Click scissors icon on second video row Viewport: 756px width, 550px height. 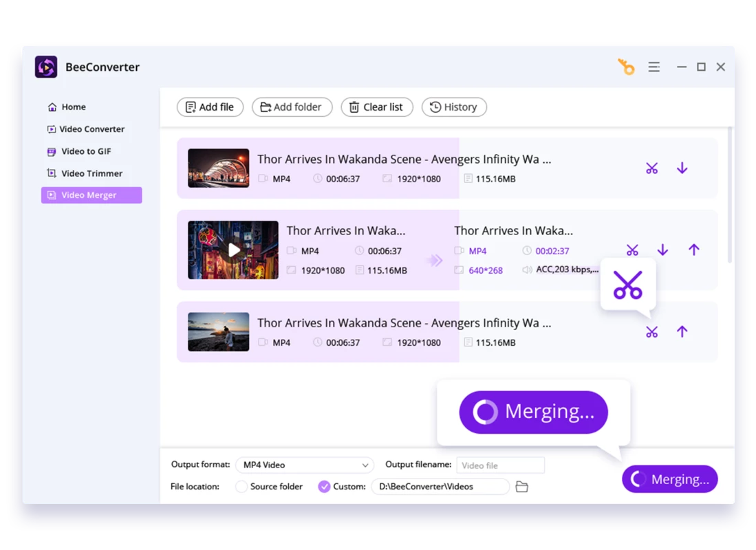632,250
